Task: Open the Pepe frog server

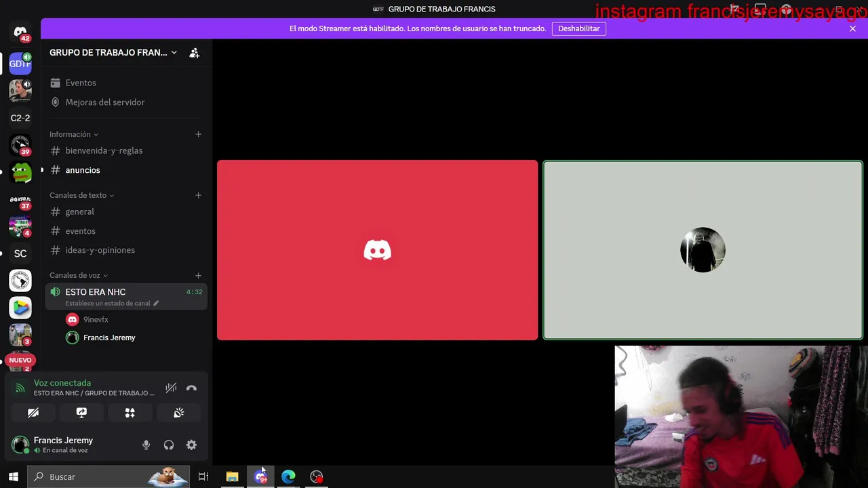Action: [20, 172]
